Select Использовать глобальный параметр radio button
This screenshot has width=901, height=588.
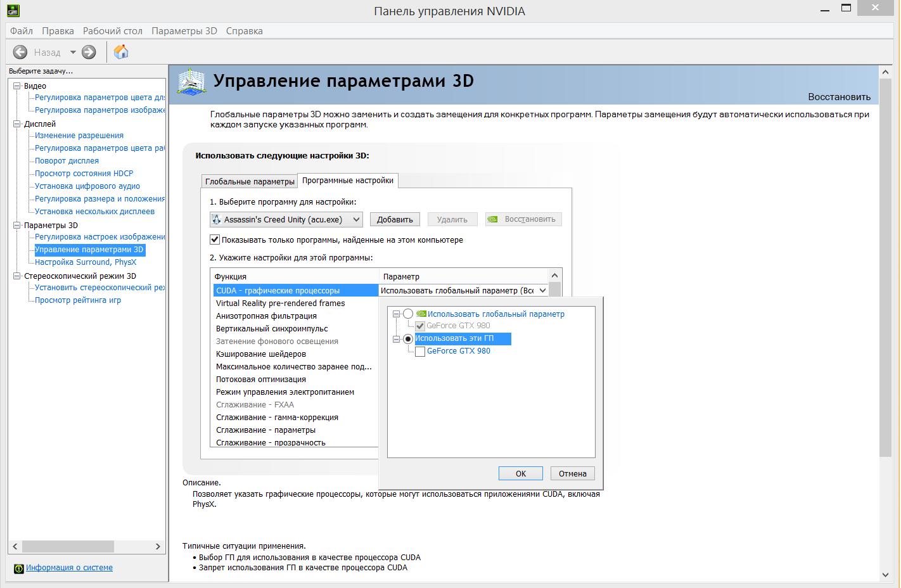(408, 314)
